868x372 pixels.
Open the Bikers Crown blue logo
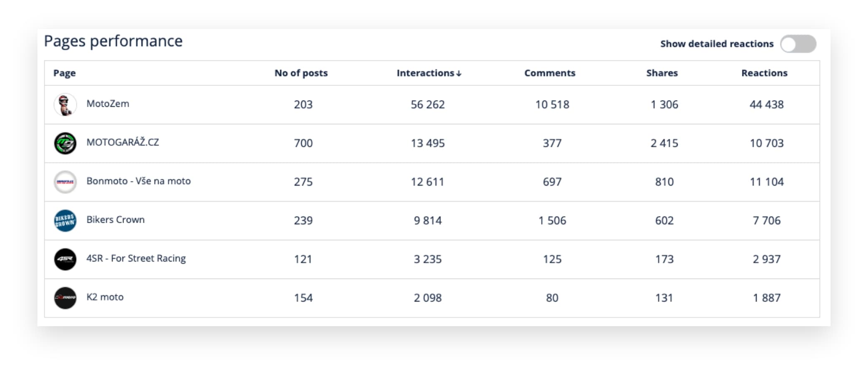point(65,221)
